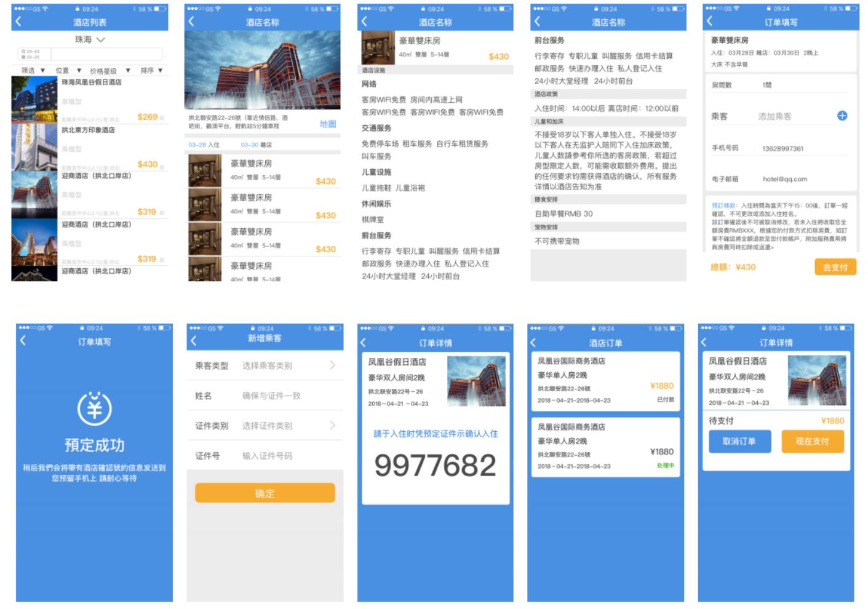The width and height of the screenshot is (868, 609).
Task: Tap the back arrow on the 新增乘客 screen
Action: [194, 340]
